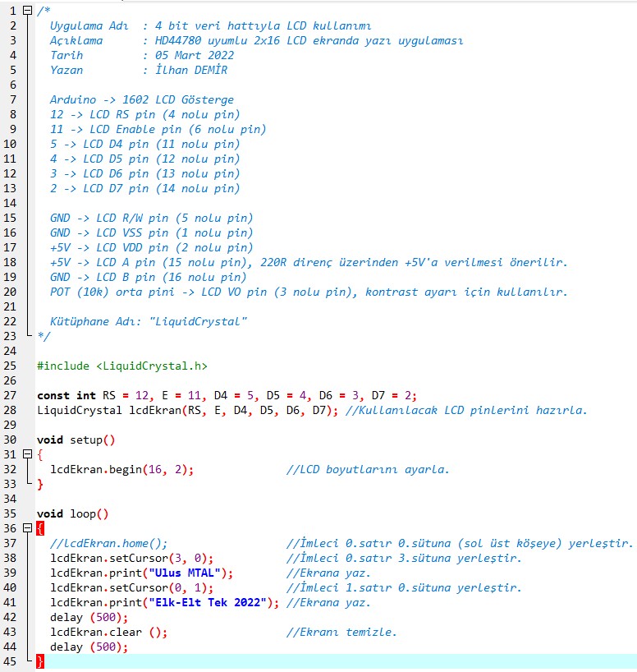Click the "lcdEkran.clear ();" statement

(x=109, y=632)
